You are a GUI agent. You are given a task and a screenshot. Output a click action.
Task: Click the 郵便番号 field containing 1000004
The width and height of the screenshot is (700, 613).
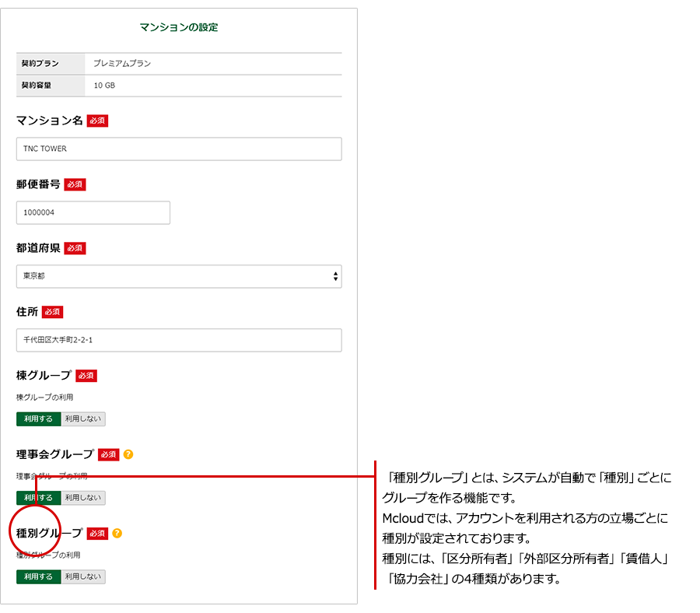pyautogui.click(x=93, y=212)
